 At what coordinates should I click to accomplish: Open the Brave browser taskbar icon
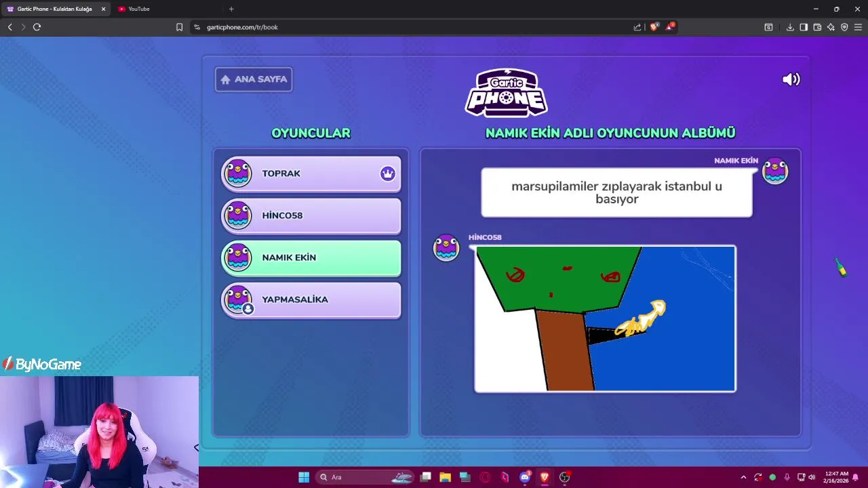point(545,477)
